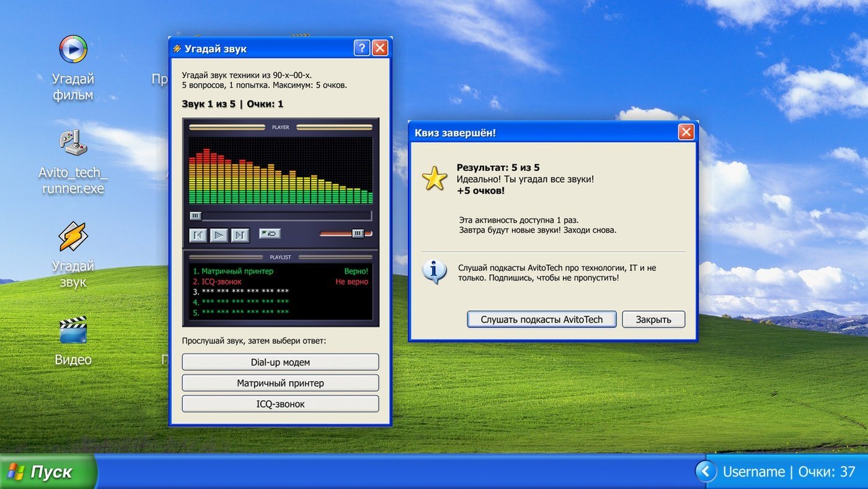Select hidden playlist row number 4
This screenshot has height=489, width=868.
(x=241, y=302)
